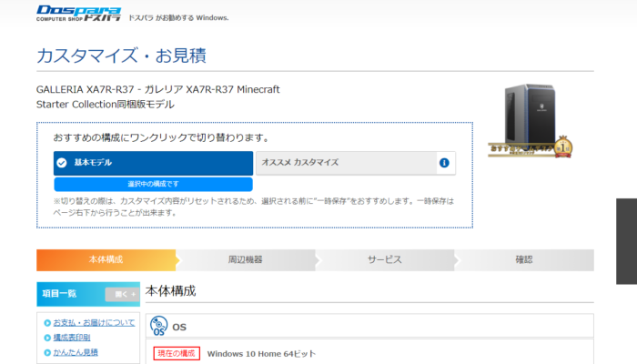Image resolution: width=637 pixels, height=364 pixels.
Task: Open the 構成表印刷 link
Action: [x=72, y=338]
